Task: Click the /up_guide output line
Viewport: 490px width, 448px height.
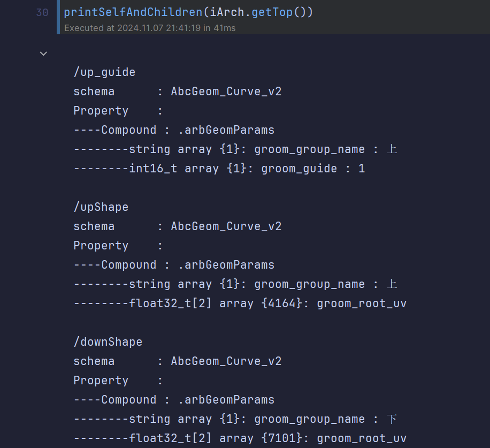Action: tap(104, 72)
